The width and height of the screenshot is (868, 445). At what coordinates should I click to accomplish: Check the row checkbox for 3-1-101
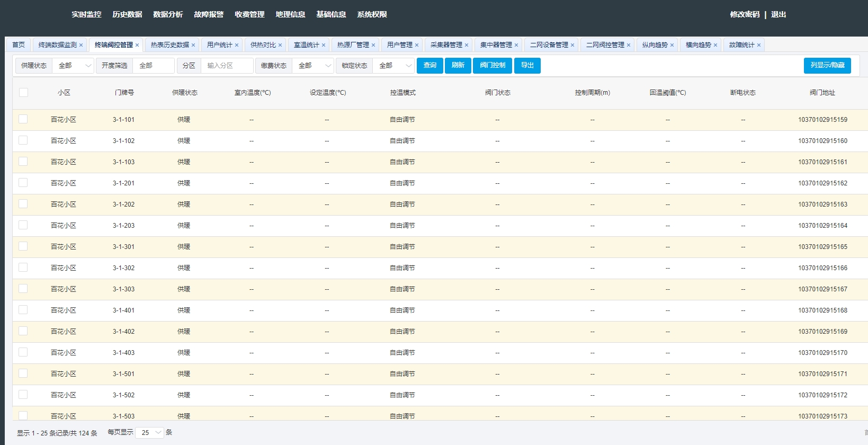click(23, 119)
